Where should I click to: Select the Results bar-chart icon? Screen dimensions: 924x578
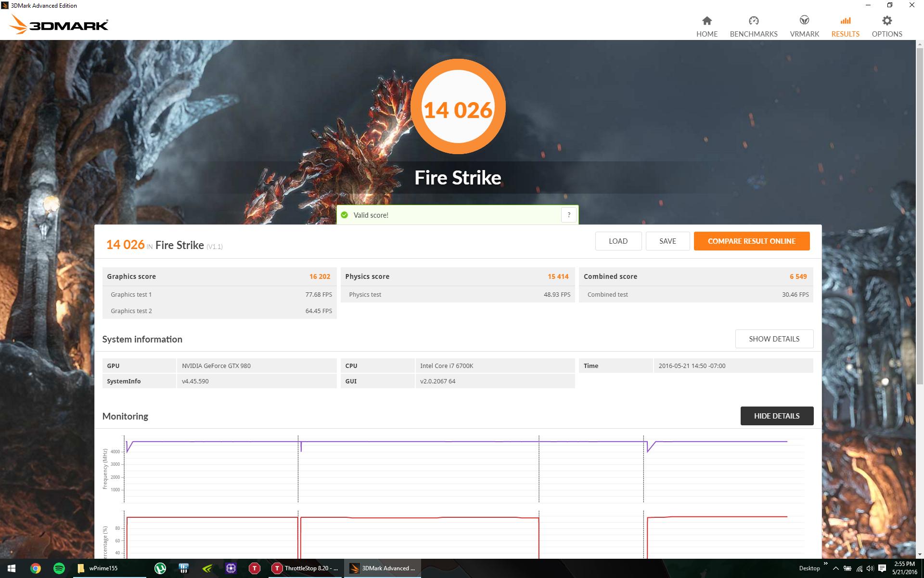click(845, 21)
